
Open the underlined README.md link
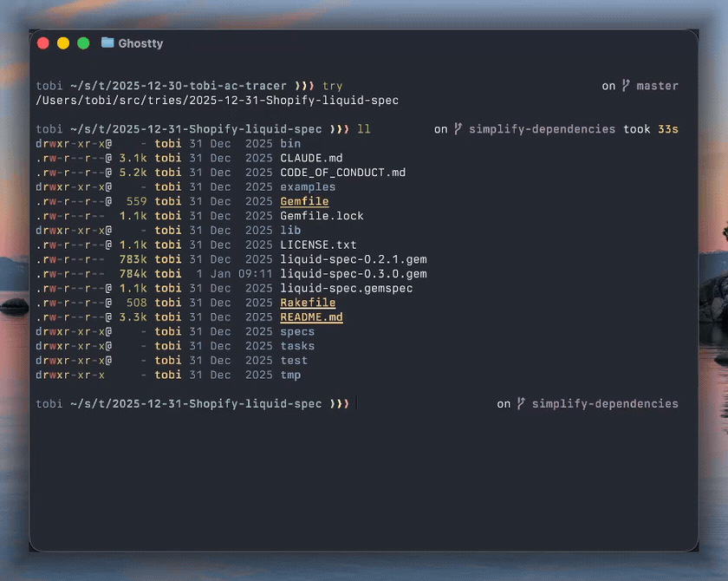tap(311, 317)
